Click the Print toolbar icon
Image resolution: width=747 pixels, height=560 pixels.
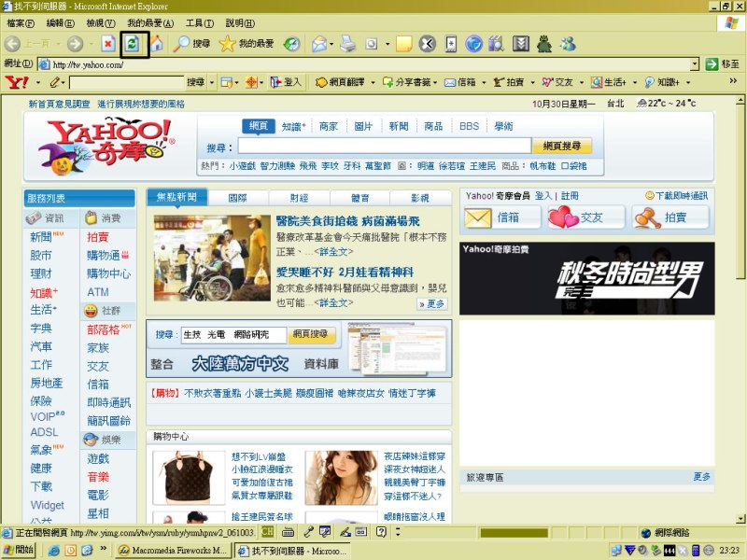(x=348, y=44)
